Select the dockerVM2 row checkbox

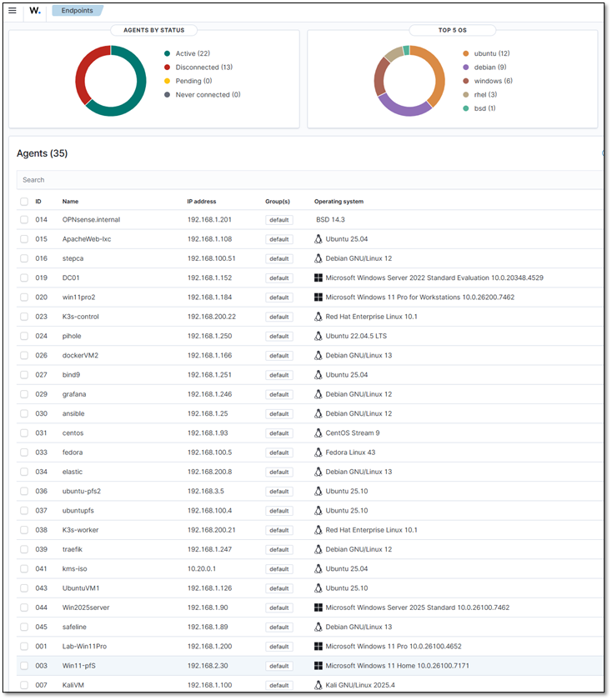[x=24, y=356]
